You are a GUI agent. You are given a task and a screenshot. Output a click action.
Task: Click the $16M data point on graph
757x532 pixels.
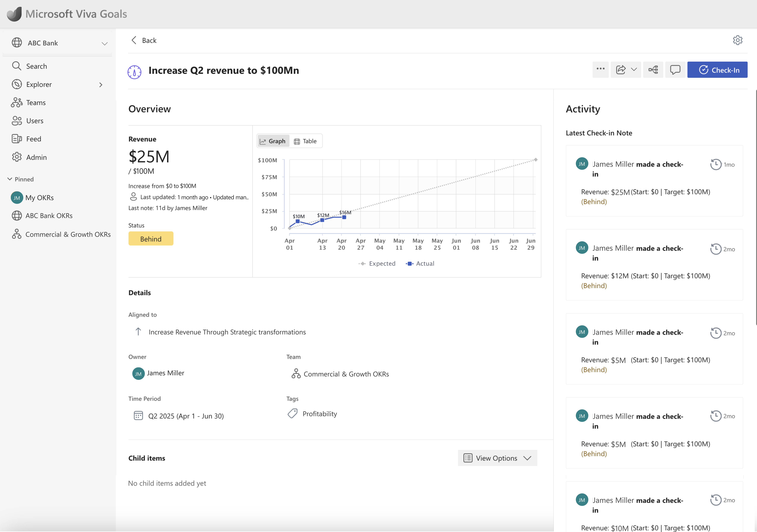pos(344,217)
